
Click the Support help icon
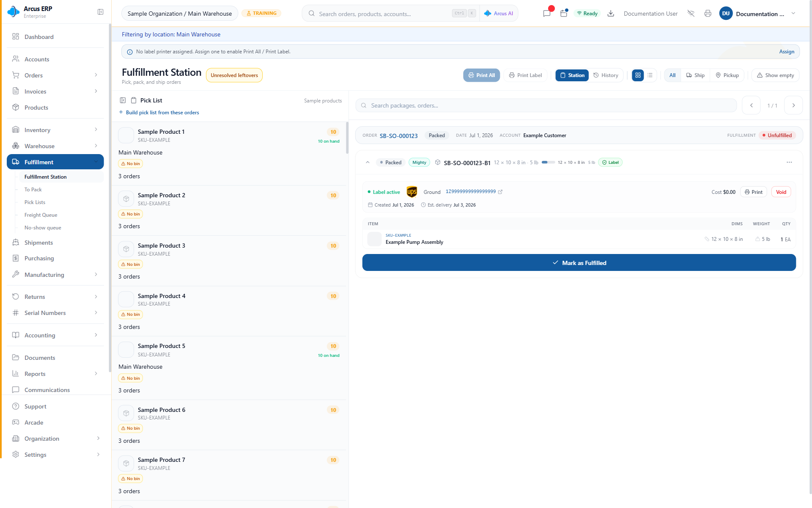(16, 406)
